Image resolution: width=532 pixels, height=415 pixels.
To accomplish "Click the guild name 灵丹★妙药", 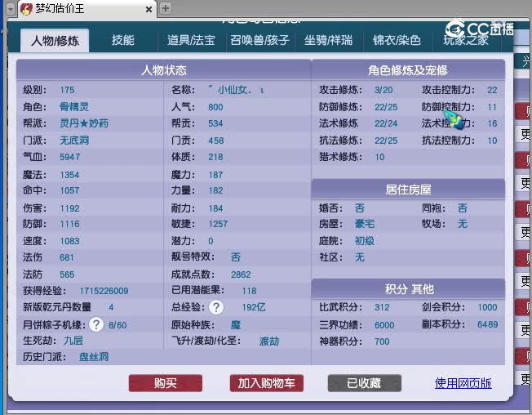I will click(x=84, y=123).
